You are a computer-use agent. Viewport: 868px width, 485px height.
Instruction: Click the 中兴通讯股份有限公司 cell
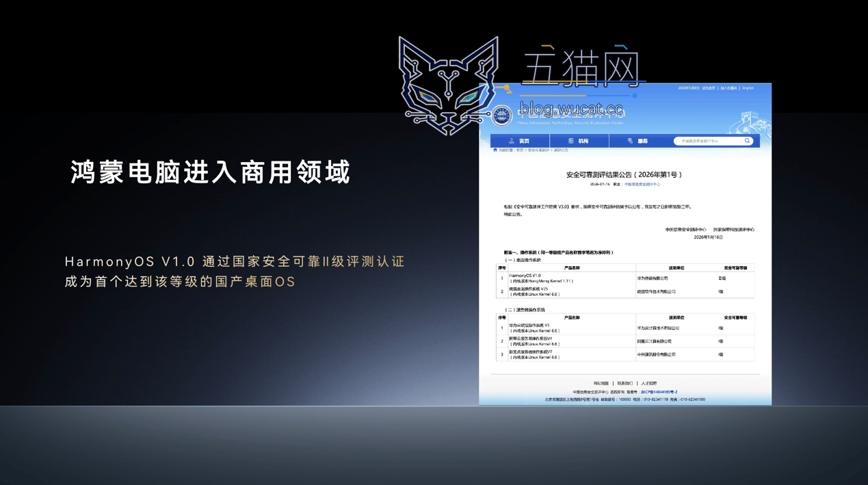pyautogui.click(x=656, y=354)
